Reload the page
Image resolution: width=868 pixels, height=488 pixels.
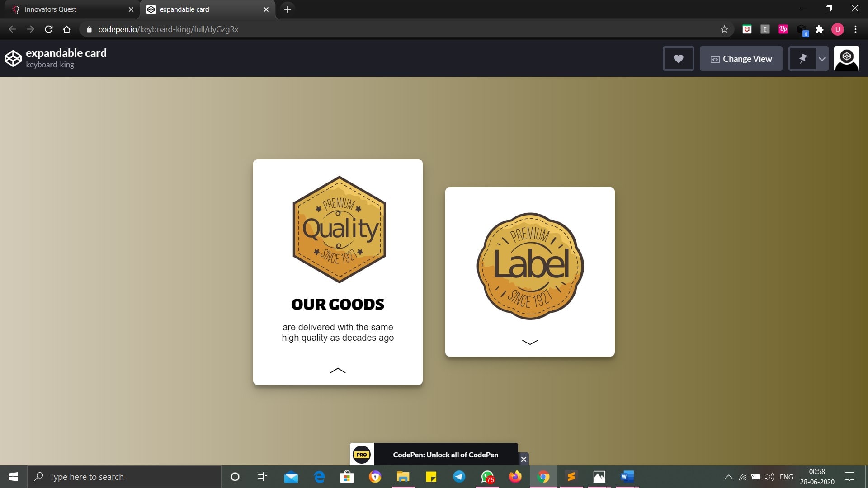[49, 29]
